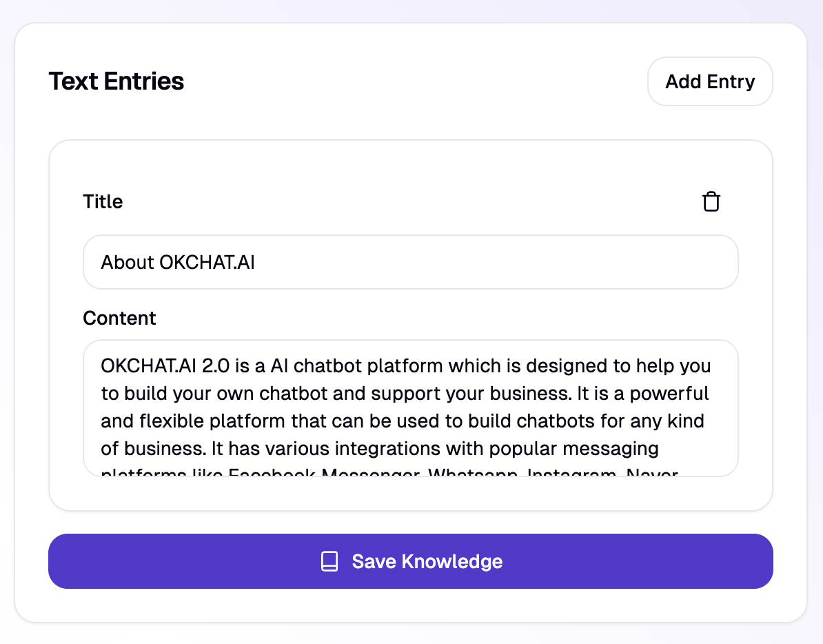The height and width of the screenshot is (644, 823).
Task: Tap Save Knowledge at the bottom
Action: point(410,561)
